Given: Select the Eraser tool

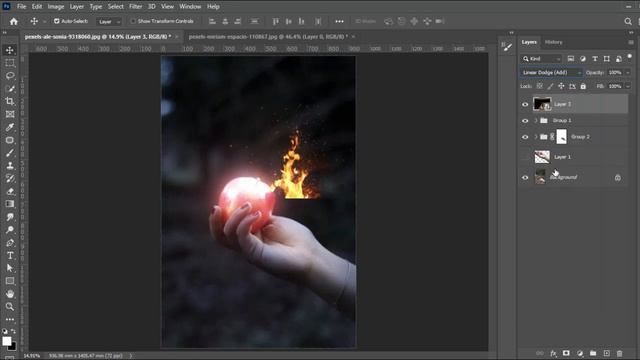Looking at the screenshot, I should [10, 191].
